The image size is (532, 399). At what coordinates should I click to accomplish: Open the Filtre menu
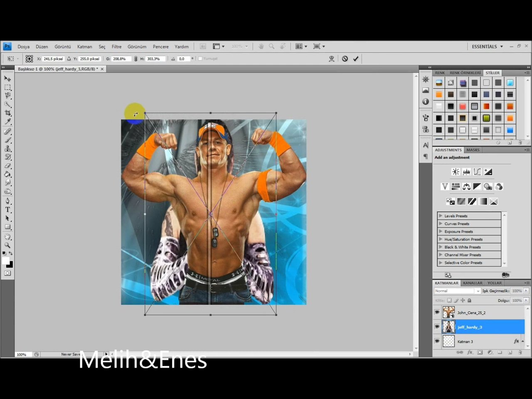click(116, 47)
